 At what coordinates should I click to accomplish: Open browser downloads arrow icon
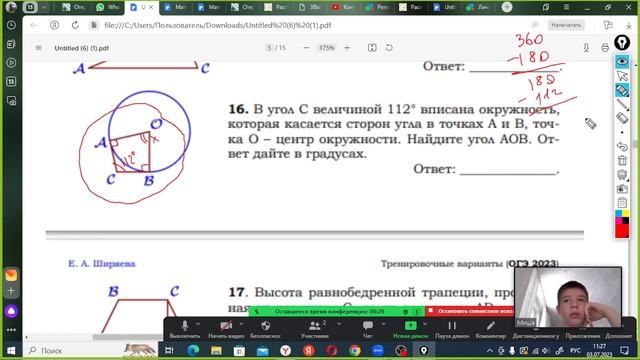pos(629,25)
